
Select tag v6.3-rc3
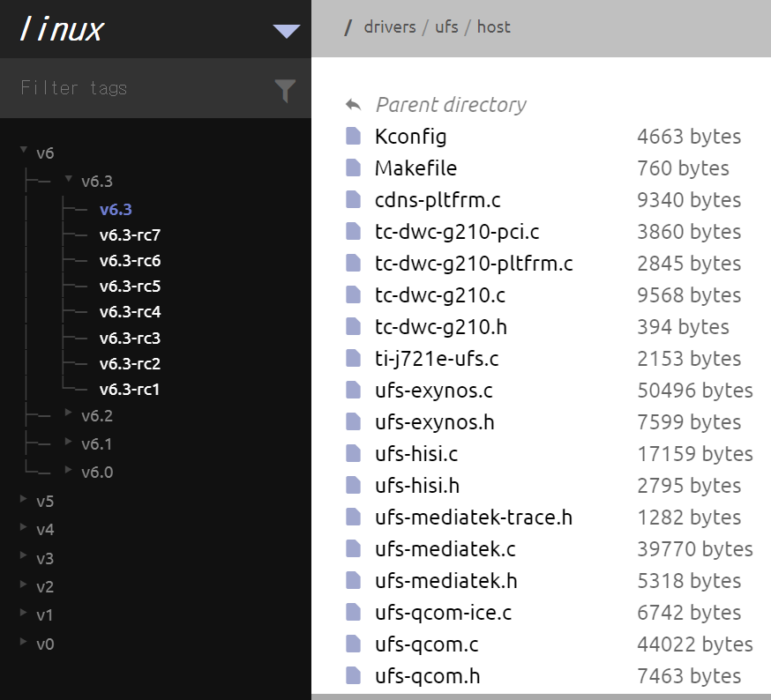[130, 339]
